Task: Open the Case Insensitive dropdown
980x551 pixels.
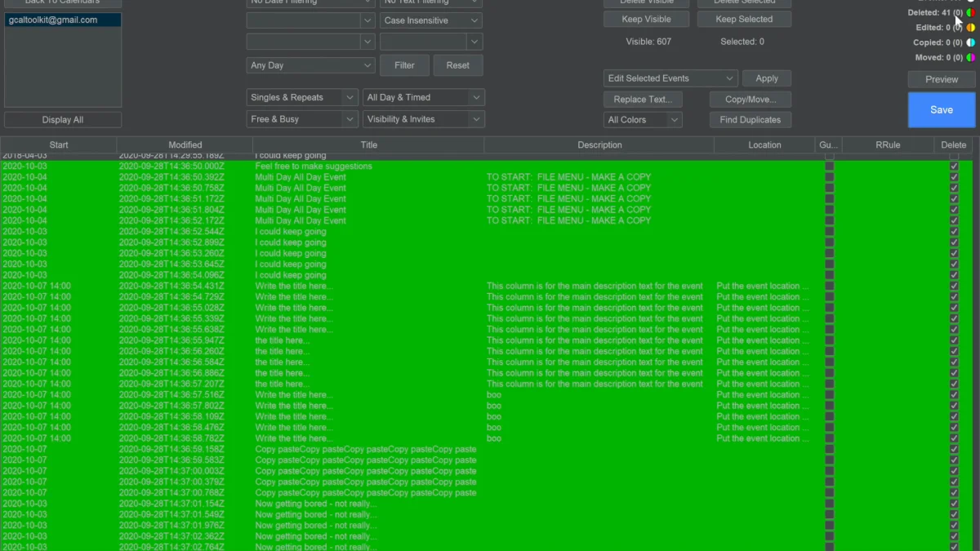Action: pyautogui.click(x=431, y=20)
